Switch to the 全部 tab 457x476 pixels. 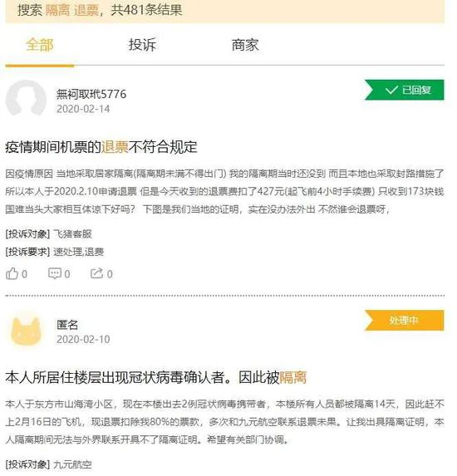(x=40, y=45)
